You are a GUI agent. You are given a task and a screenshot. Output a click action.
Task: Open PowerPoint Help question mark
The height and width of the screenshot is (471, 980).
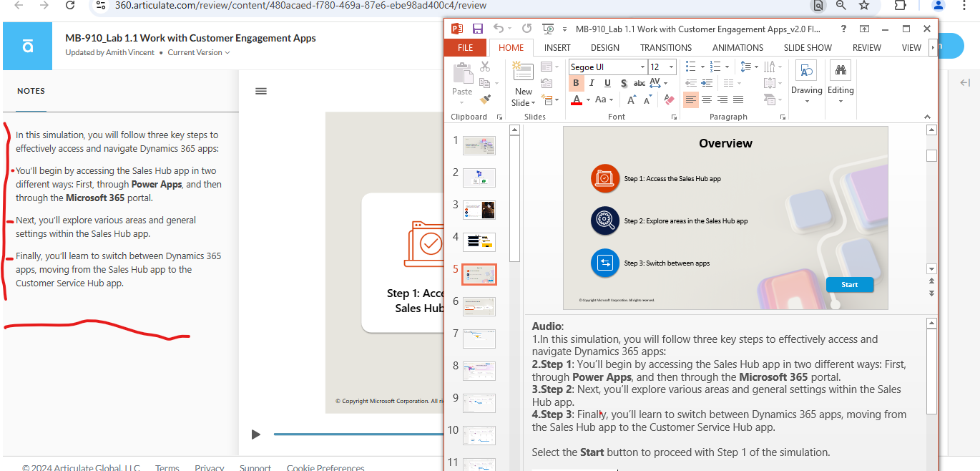click(x=844, y=29)
